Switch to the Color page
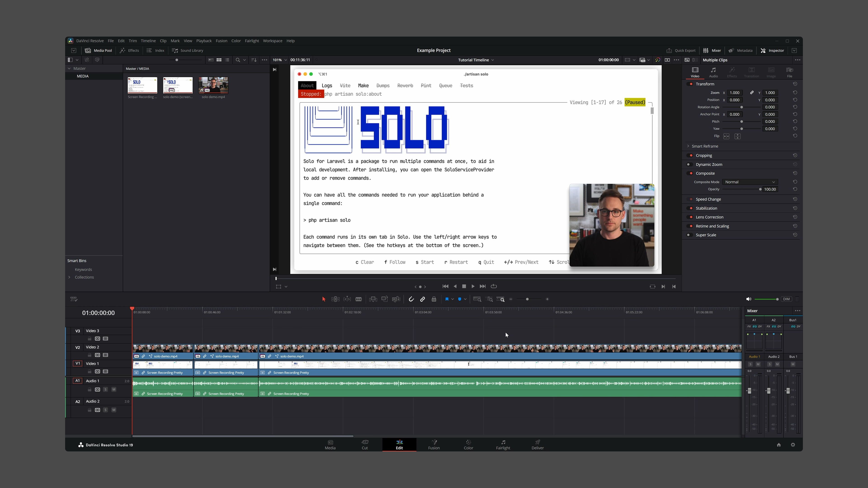The height and width of the screenshot is (488, 868). click(x=468, y=445)
